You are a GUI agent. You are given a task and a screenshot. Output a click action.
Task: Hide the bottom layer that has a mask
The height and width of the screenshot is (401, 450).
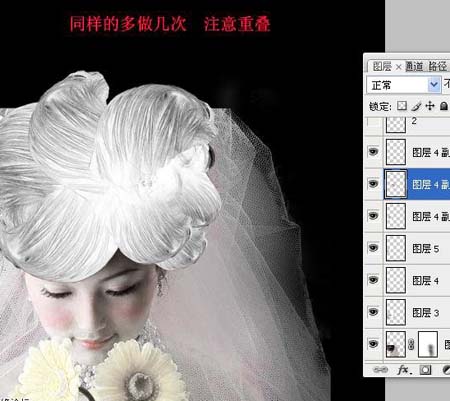[373, 344]
